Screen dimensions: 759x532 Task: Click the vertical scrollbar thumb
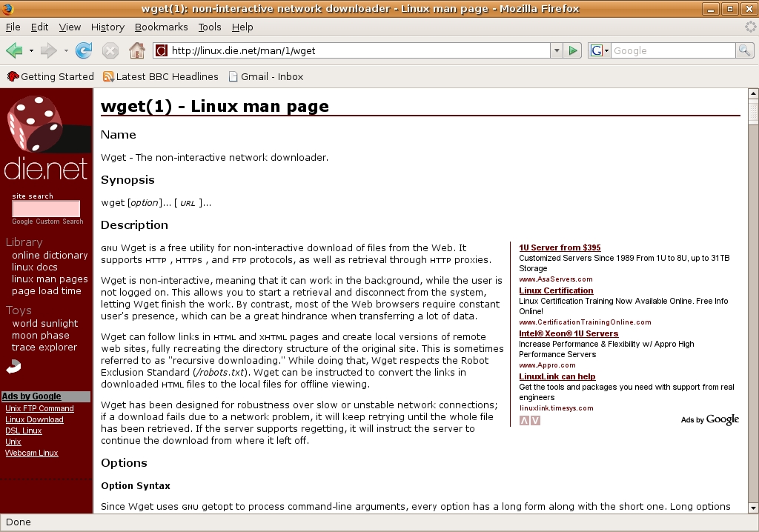tap(753, 111)
